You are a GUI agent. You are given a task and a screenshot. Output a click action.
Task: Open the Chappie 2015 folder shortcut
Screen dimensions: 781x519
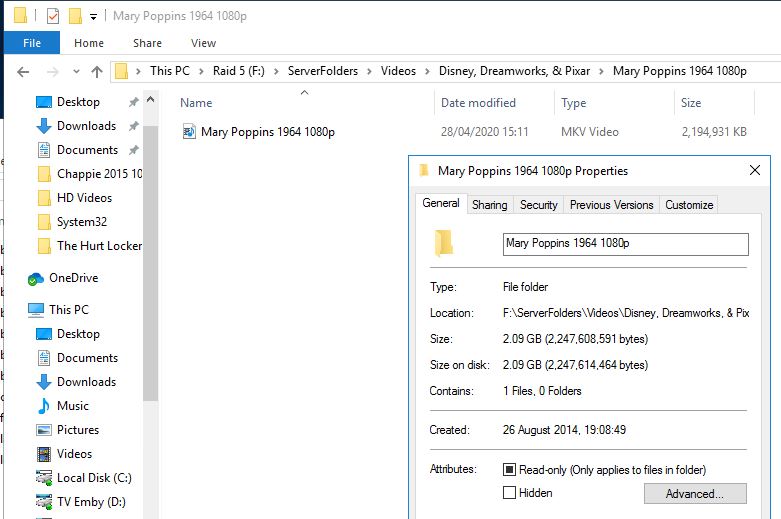tap(90, 174)
